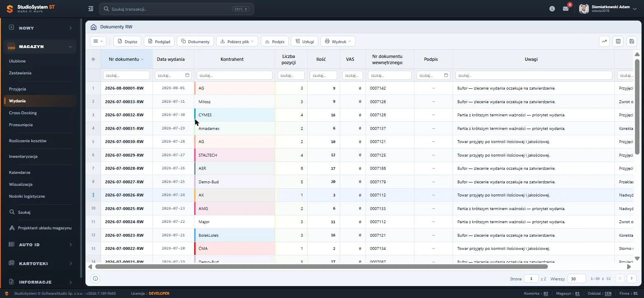Expand the user account menu chevron

(x=635, y=9)
